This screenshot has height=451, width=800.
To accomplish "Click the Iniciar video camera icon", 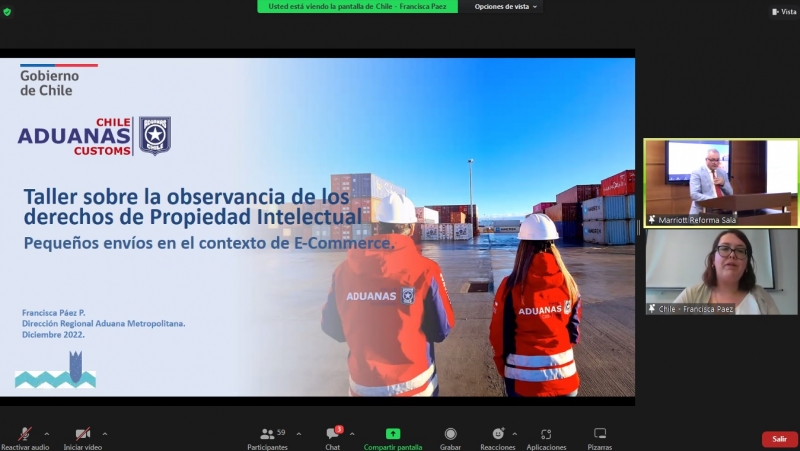I will pos(83,434).
